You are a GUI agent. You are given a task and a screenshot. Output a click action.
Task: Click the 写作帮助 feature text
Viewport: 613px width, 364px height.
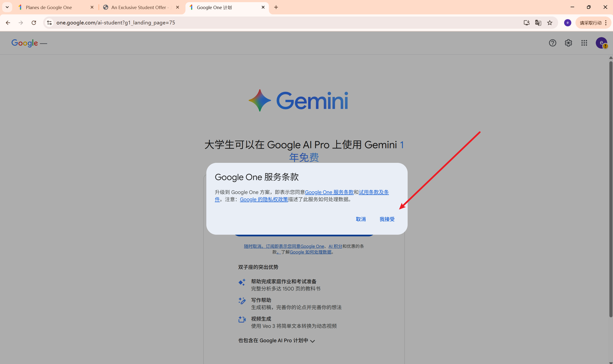click(261, 300)
